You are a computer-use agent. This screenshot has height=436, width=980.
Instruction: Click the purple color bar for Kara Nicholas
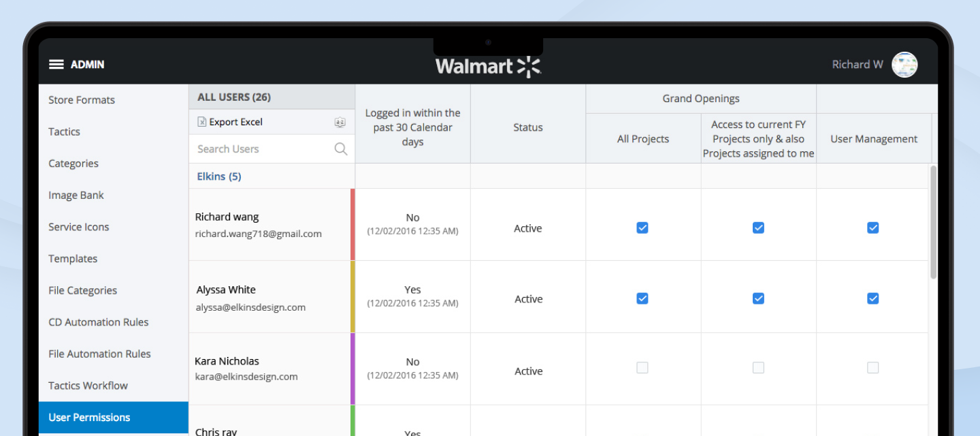(x=353, y=369)
